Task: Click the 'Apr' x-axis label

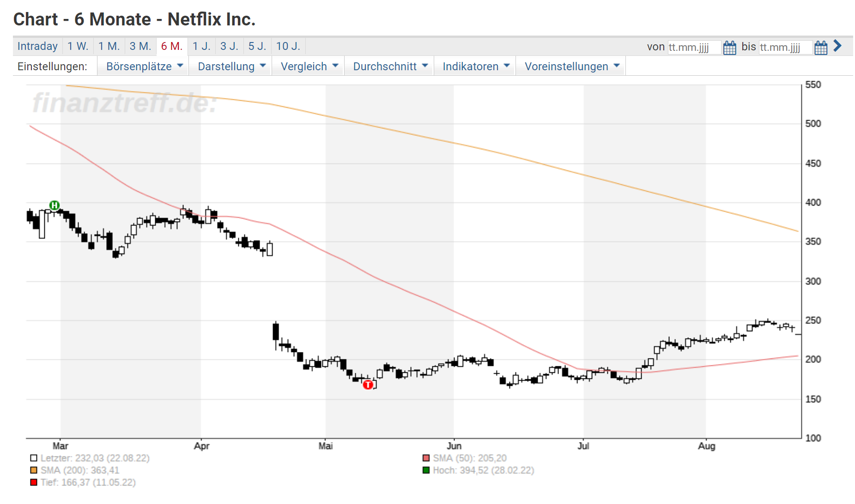Action: click(201, 446)
